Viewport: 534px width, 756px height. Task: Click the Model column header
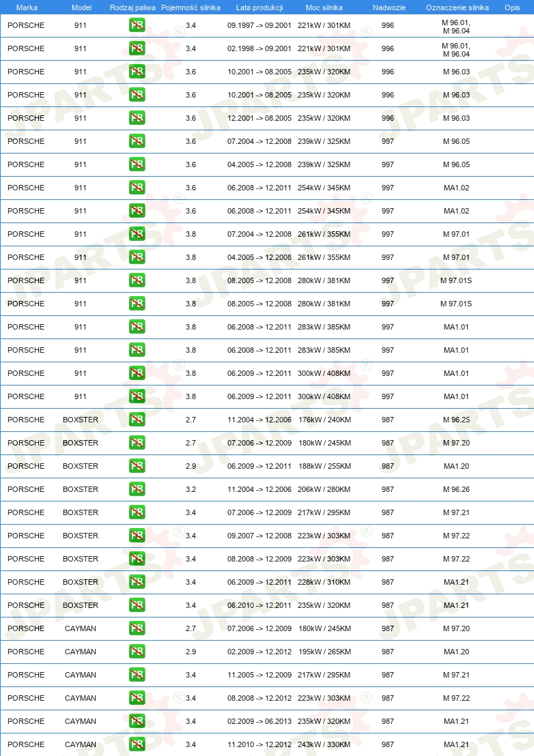(x=81, y=8)
